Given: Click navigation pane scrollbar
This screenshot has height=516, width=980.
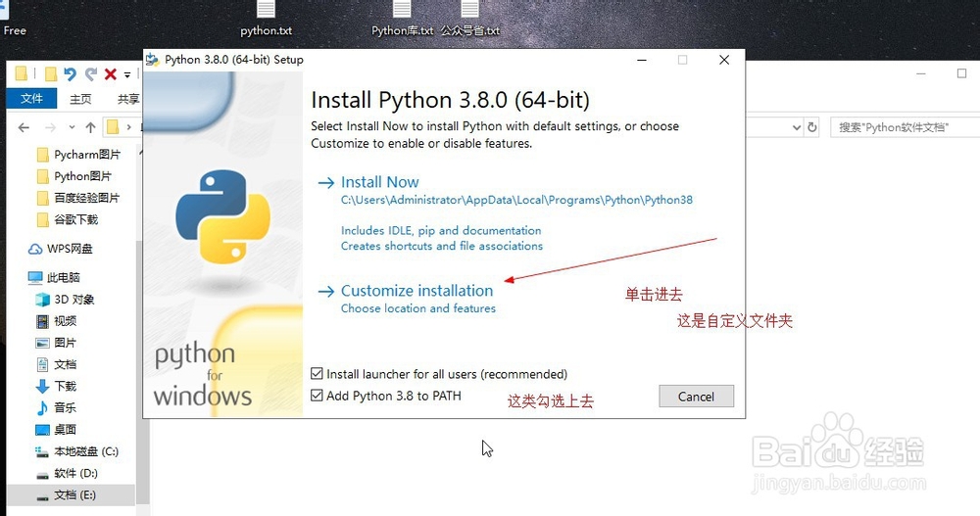Looking at the screenshot, I should point(143,372).
